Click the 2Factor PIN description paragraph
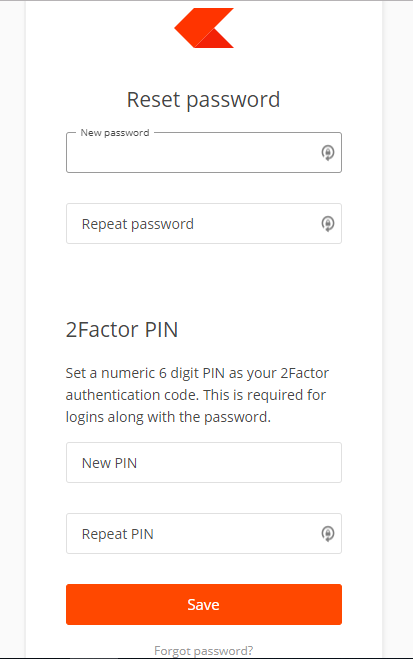This screenshot has height=659, width=413. coord(197,395)
